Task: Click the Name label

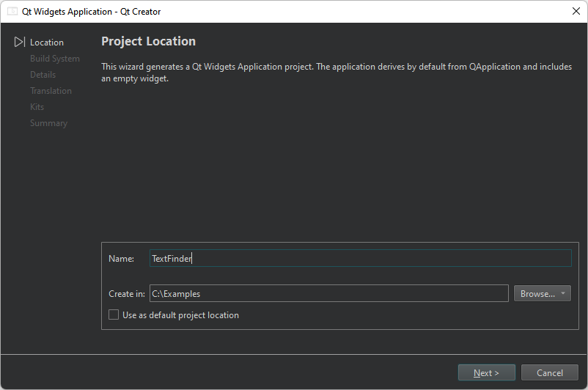Action: 121,259
